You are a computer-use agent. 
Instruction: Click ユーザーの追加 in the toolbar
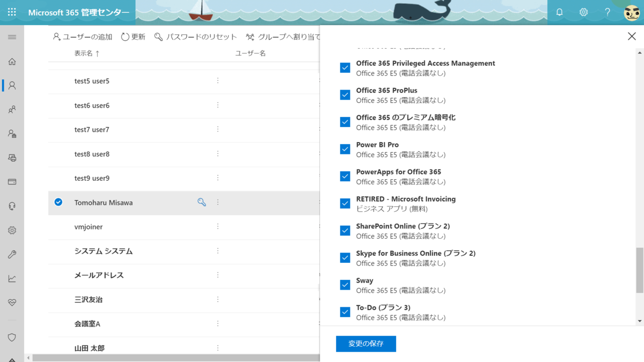click(x=83, y=37)
